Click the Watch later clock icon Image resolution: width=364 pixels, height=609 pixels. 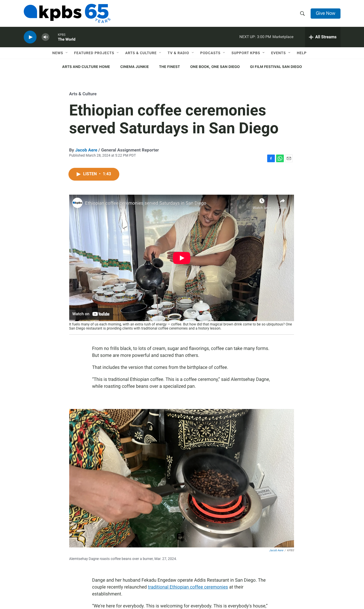262,201
